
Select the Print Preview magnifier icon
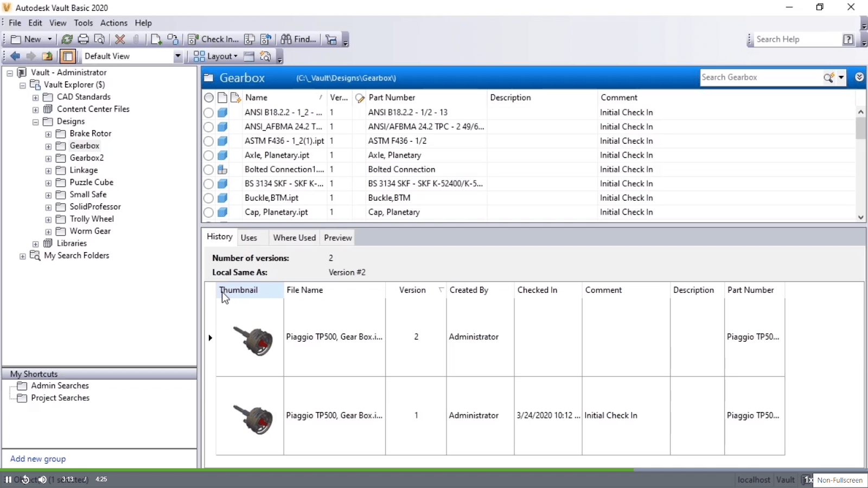point(100,39)
